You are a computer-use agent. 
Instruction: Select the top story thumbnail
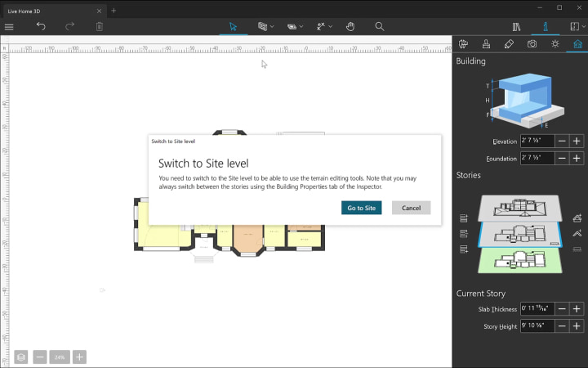[519, 208]
